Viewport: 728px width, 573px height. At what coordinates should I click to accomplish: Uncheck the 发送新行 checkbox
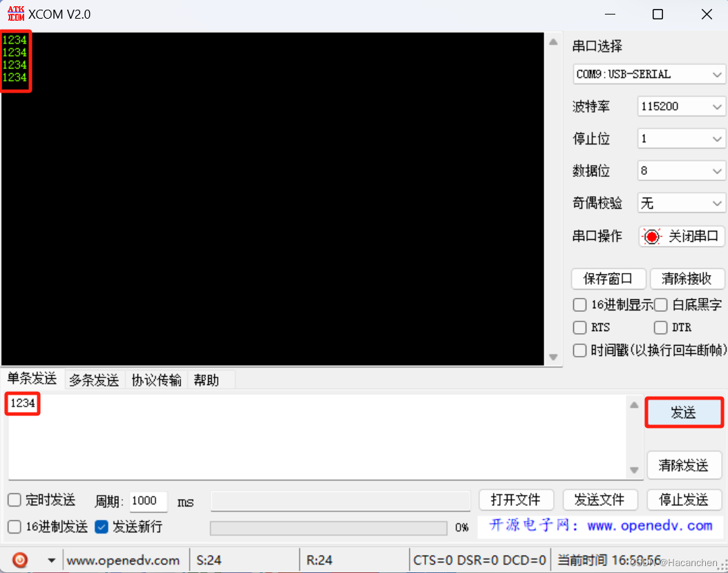(101, 527)
